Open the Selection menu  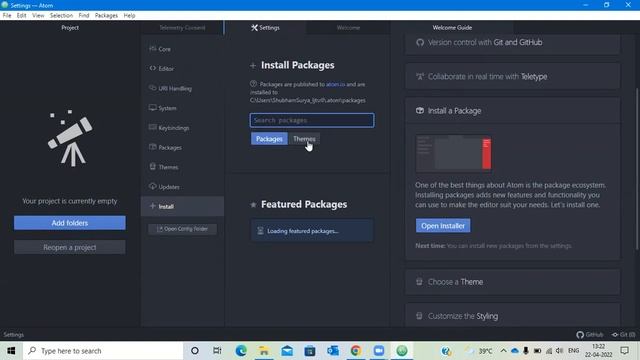[61, 16]
